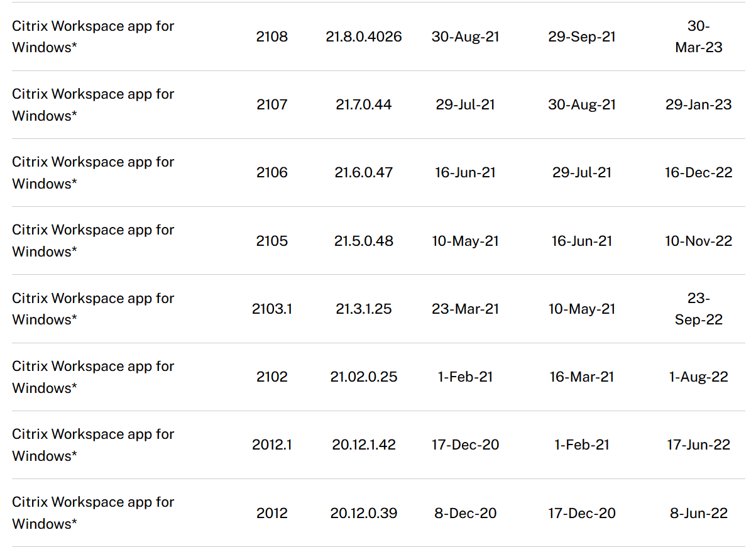The image size is (756, 547).
Task: Select version number 20.12.1.42
Action: click(364, 445)
